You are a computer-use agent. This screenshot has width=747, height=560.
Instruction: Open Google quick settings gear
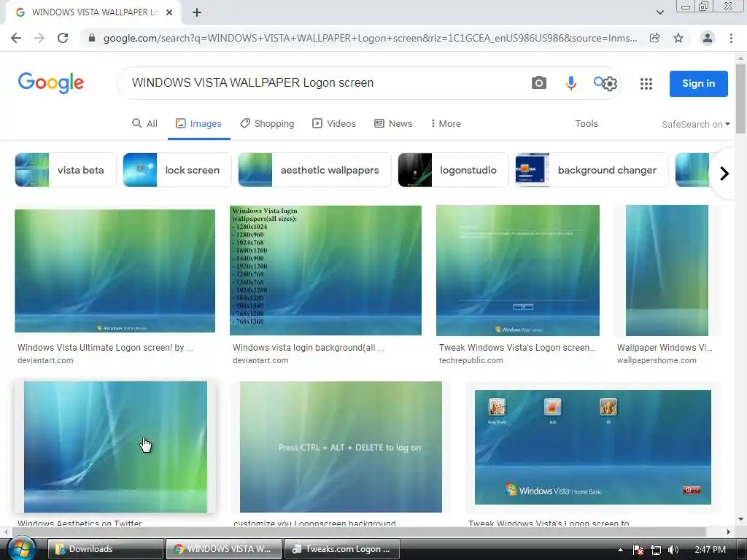click(610, 85)
